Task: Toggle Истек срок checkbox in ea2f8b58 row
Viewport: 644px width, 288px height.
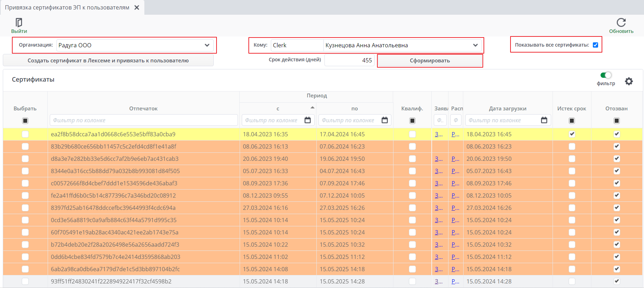Action: point(572,134)
